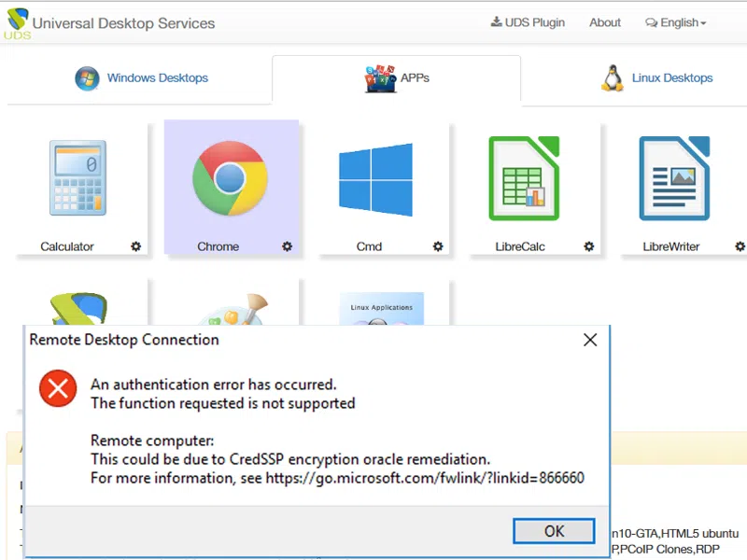
Task: Select the APPs tab
Action: (x=396, y=78)
